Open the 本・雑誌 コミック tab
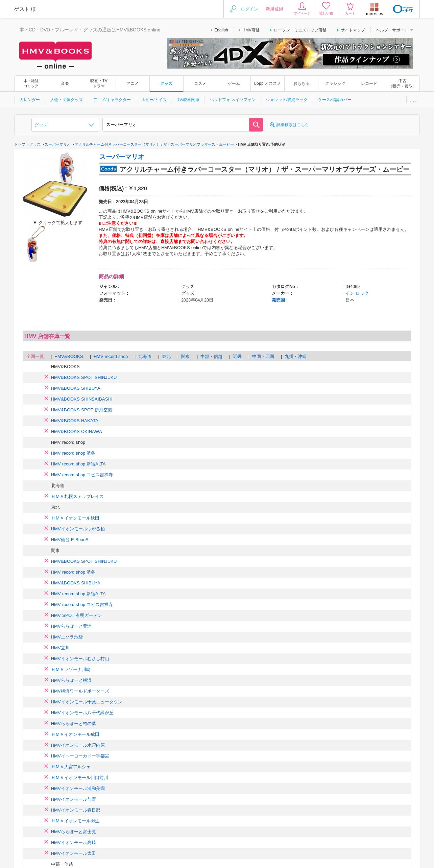 pos(31,83)
